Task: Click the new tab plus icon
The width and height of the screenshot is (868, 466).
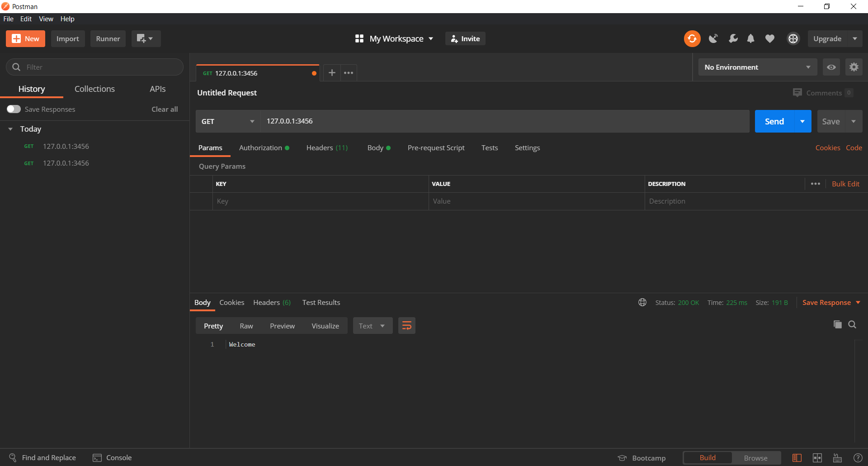Action: pyautogui.click(x=332, y=73)
